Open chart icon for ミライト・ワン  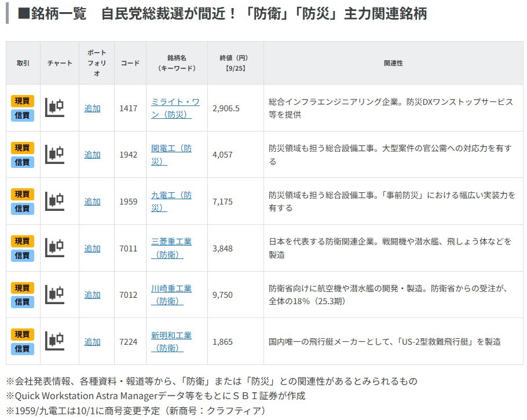coord(55,108)
